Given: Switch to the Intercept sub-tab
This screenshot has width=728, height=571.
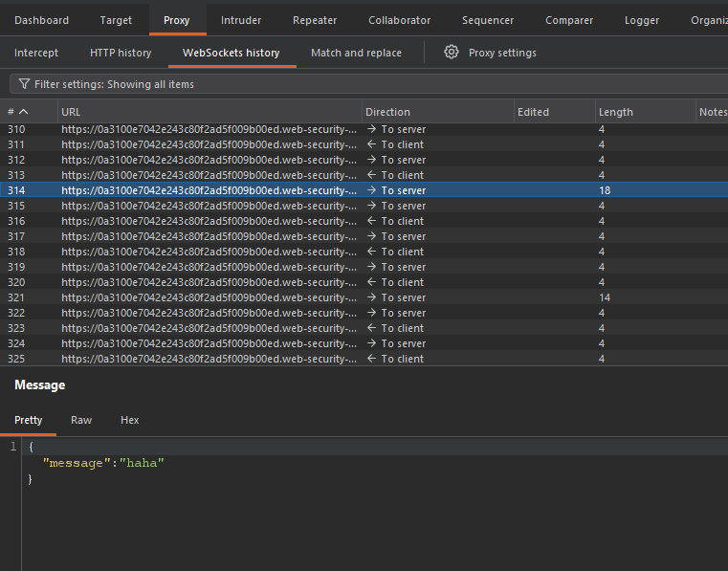Looking at the screenshot, I should [36, 53].
